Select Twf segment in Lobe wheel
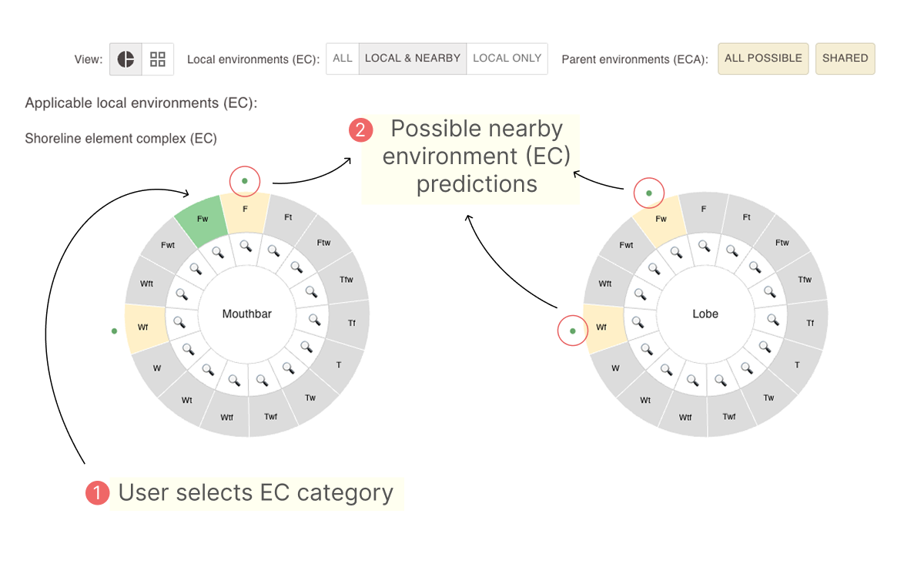The height and width of the screenshot is (564, 924). [728, 417]
